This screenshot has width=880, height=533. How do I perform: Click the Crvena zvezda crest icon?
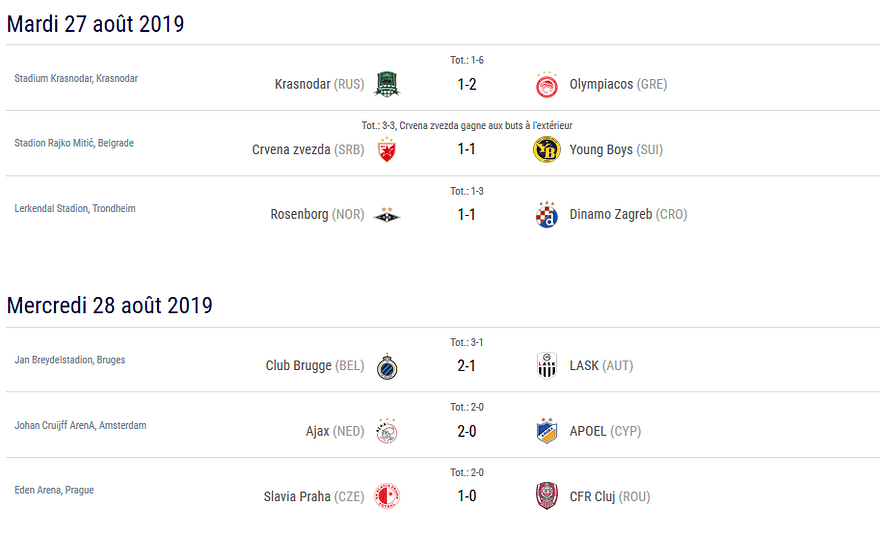[386, 150]
